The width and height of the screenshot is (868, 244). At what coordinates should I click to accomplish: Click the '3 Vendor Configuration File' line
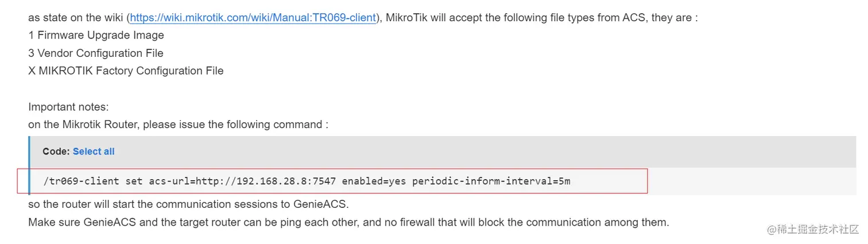tap(96, 53)
